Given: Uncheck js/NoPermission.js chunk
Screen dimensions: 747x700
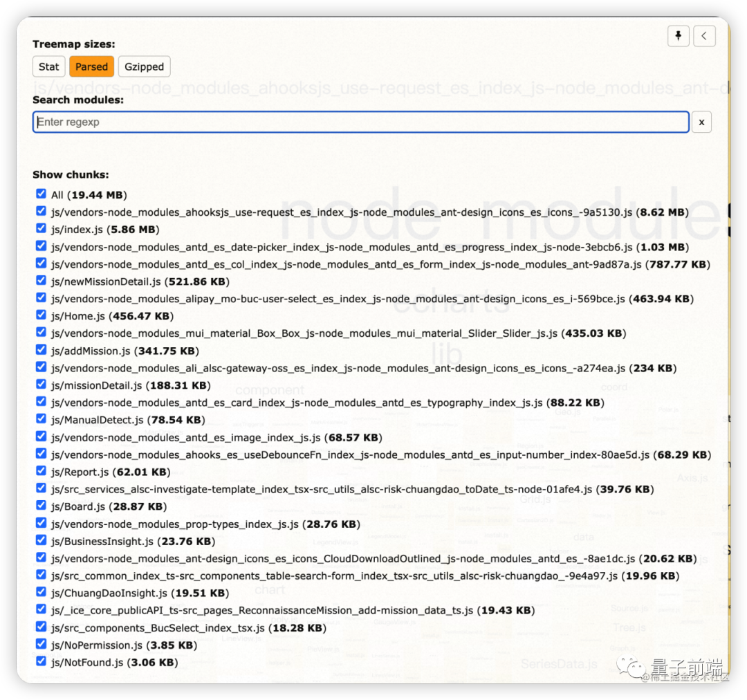Looking at the screenshot, I should [41, 644].
